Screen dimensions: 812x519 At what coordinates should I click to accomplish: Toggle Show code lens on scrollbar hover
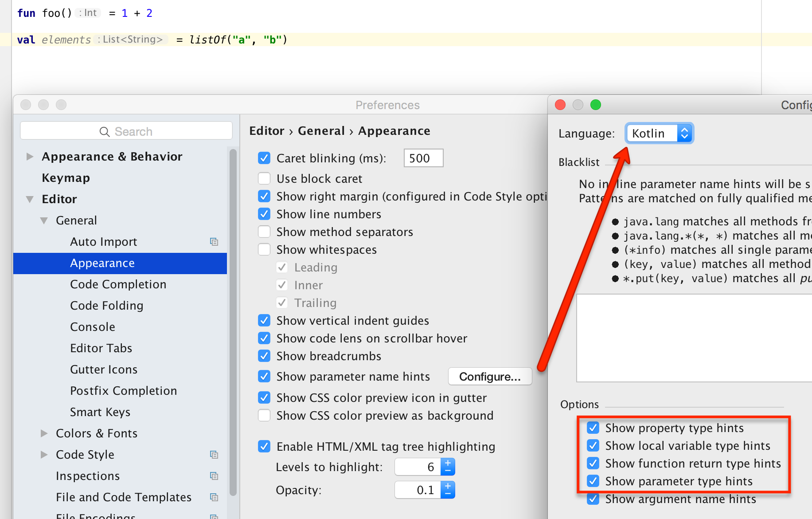click(264, 338)
